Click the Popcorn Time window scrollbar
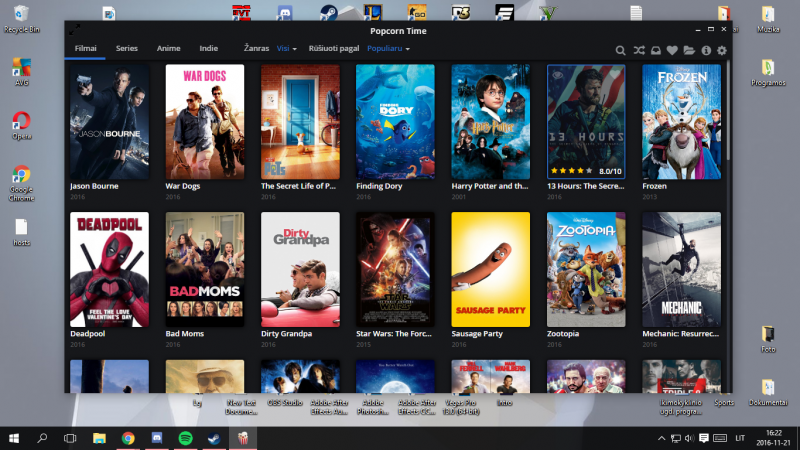 (728, 110)
